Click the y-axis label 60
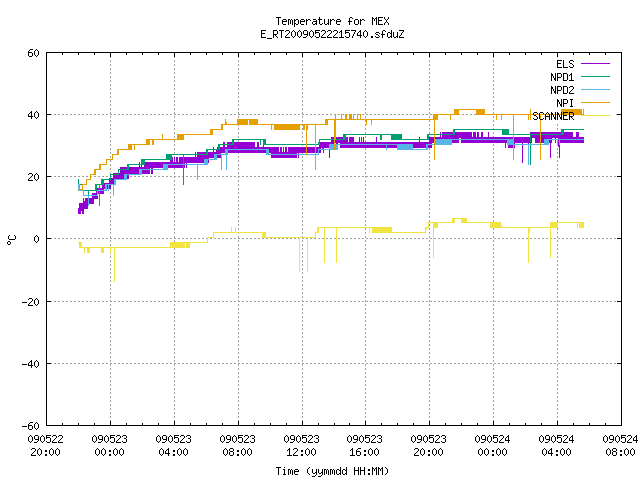 (33, 53)
